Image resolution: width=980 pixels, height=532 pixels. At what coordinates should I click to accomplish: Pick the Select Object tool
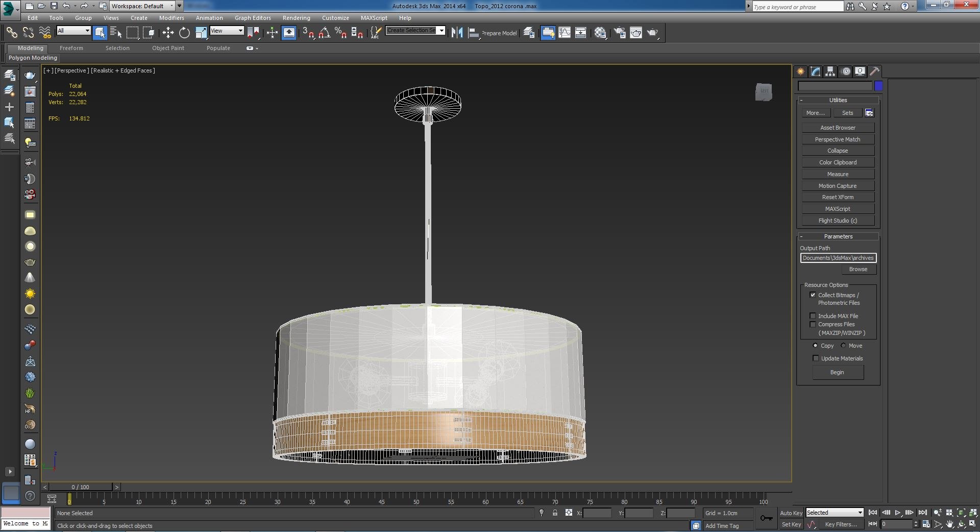100,33
